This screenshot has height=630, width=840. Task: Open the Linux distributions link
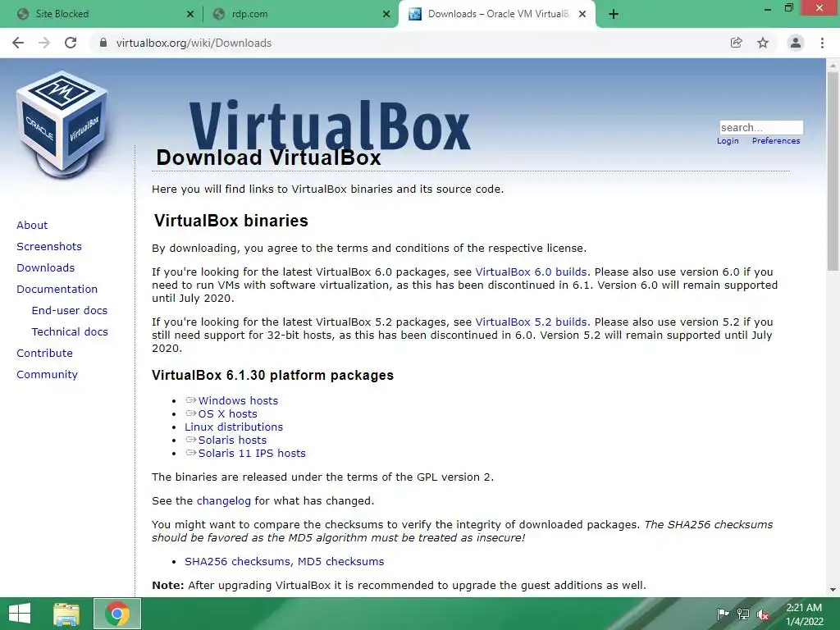[234, 427]
